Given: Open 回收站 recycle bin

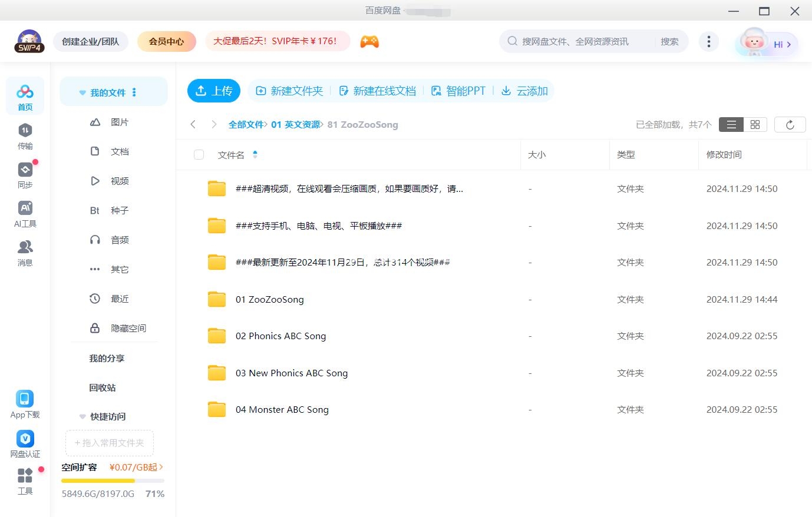Looking at the screenshot, I should coord(103,387).
